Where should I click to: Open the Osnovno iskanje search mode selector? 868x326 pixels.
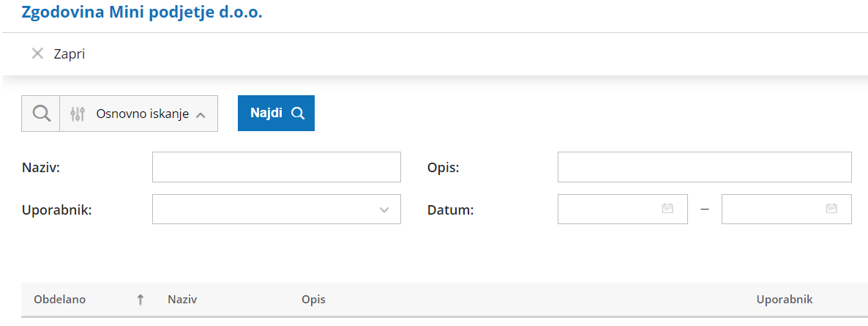point(138,114)
